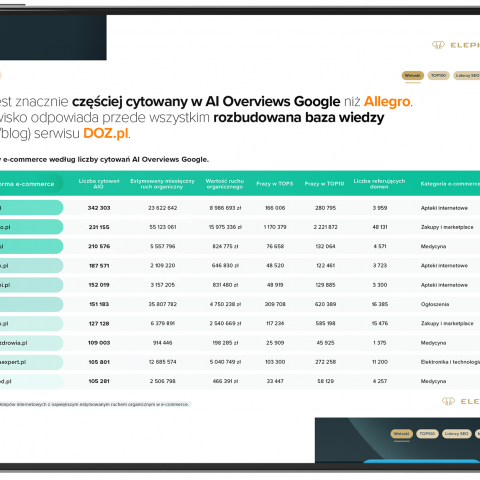Select the Liderzy SEO tab above headline
Viewport: 480px width, 480px height.
[x=467, y=76]
